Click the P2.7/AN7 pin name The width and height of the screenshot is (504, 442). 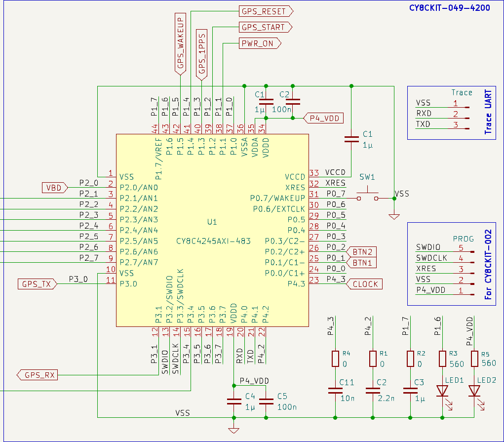pos(139,263)
